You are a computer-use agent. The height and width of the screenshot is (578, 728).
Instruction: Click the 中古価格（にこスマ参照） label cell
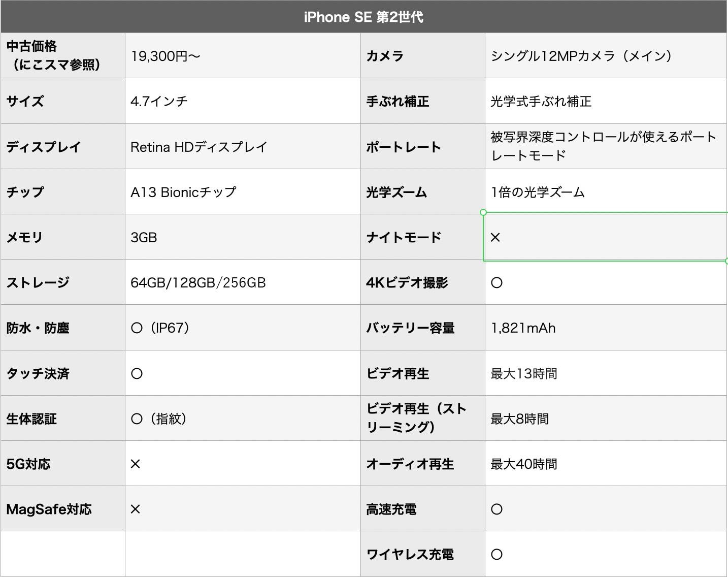coord(63,55)
